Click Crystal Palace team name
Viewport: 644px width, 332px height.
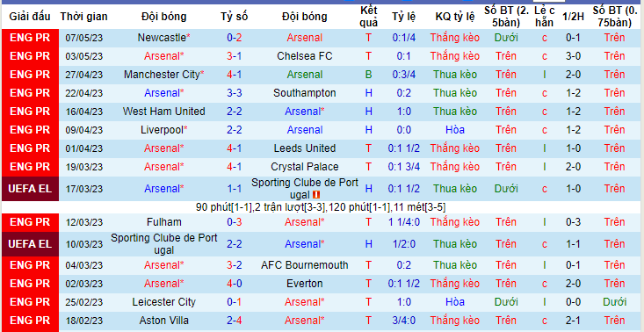click(305, 167)
